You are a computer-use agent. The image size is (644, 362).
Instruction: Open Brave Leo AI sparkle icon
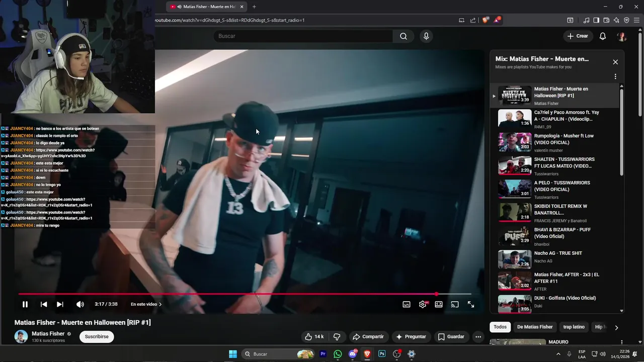pyautogui.click(x=616, y=20)
